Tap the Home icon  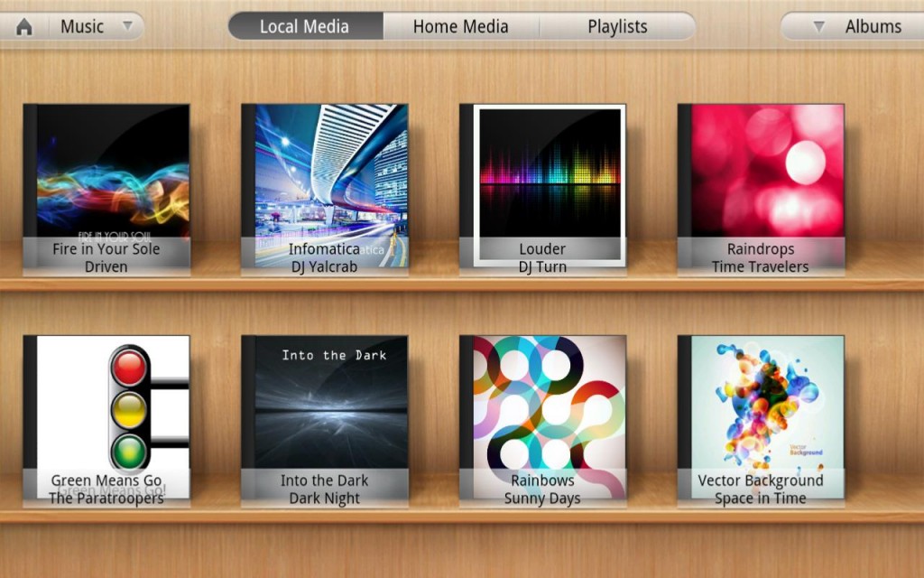[x=24, y=27]
